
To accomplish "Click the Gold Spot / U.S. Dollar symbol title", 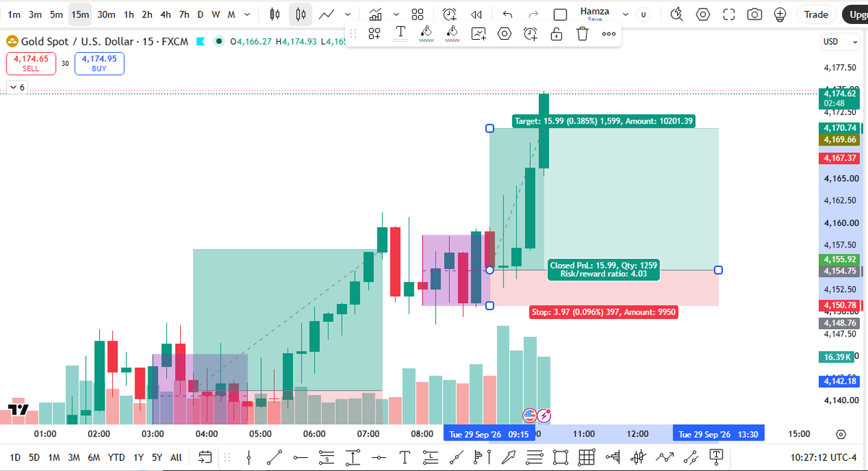I will click(78, 42).
